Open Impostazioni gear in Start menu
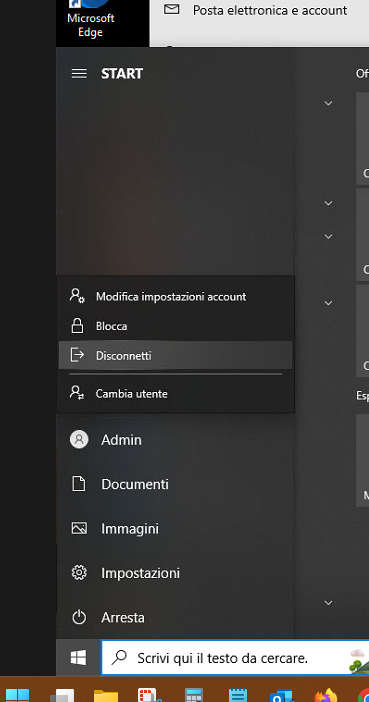369x702 pixels. coord(79,573)
